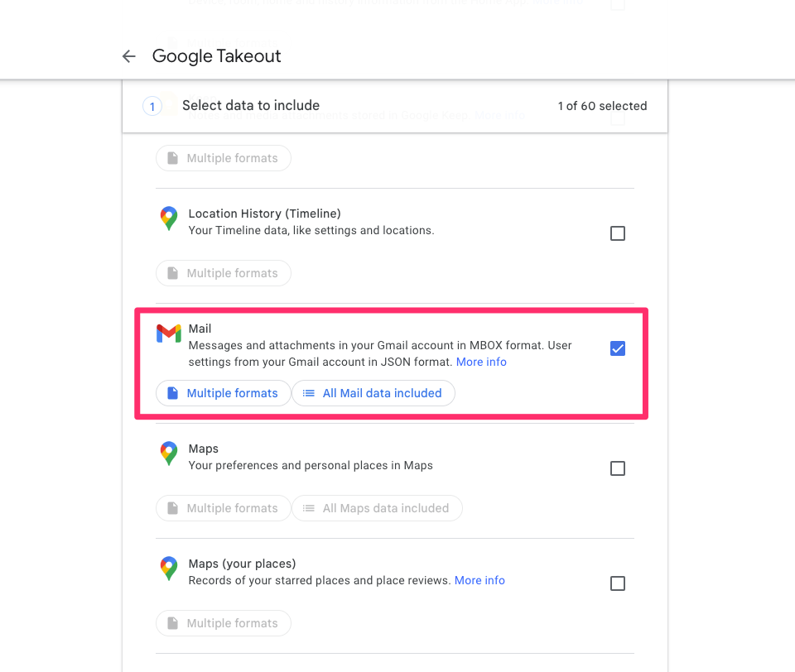Open More info link in Mail description
The height and width of the screenshot is (672, 795).
tap(481, 362)
